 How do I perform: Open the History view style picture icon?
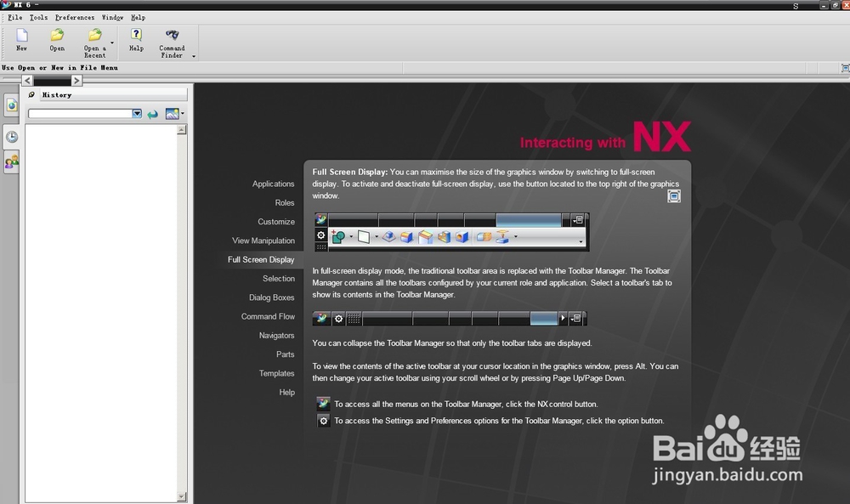(x=172, y=114)
